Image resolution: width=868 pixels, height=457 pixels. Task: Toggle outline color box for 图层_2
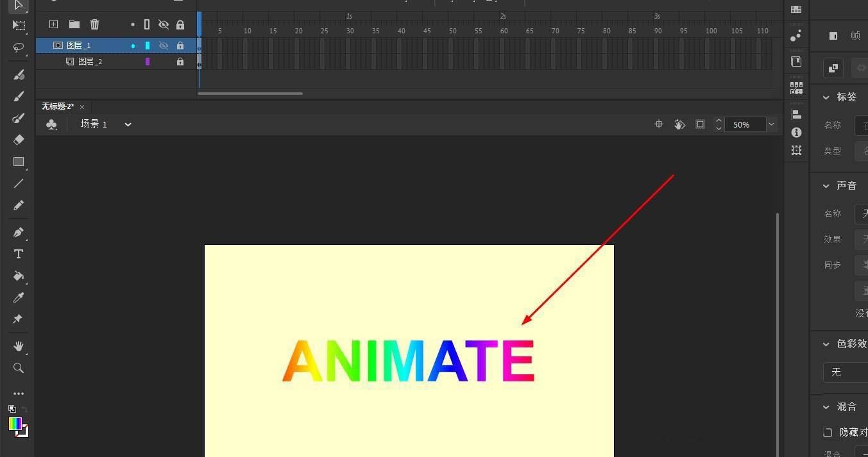coord(148,62)
